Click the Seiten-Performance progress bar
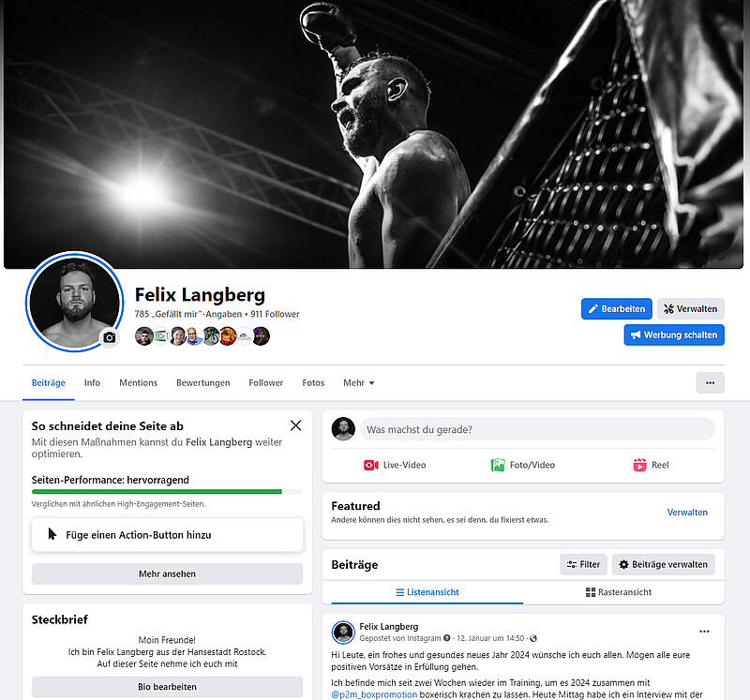750x700 pixels. [x=167, y=492]
